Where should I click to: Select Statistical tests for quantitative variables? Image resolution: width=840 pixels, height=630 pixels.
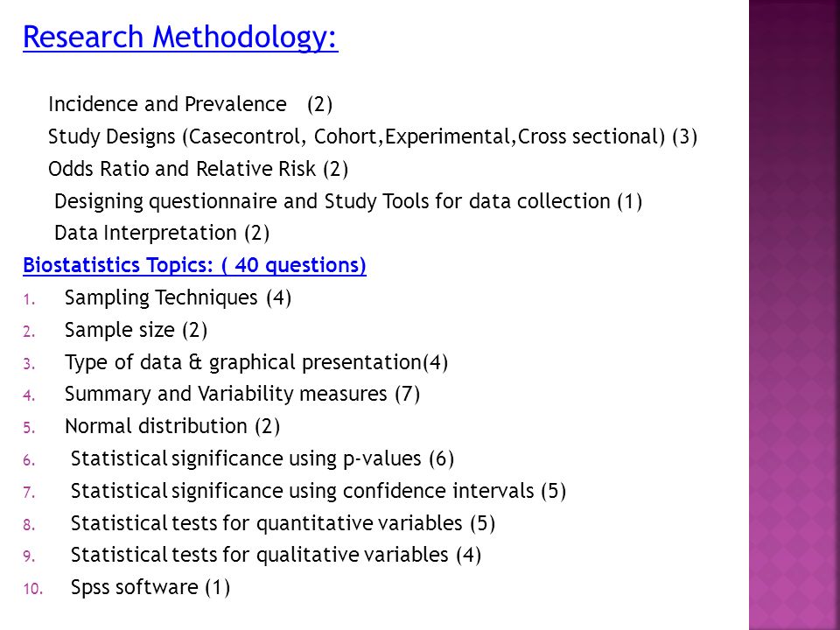[283, 523]
